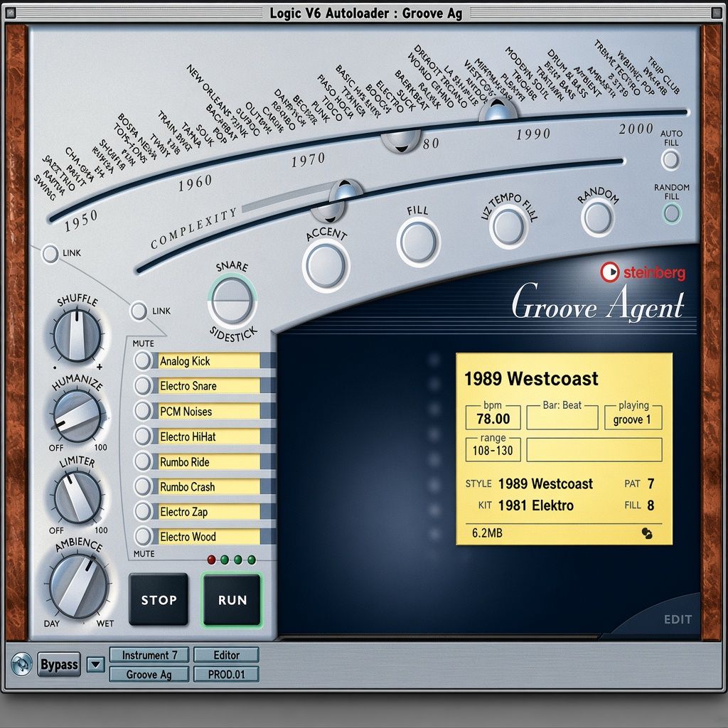Image resolution: width=728 pixels, height=728 pixels.
Task: Mute the Electro HiHat instrument
Action: 142,436
